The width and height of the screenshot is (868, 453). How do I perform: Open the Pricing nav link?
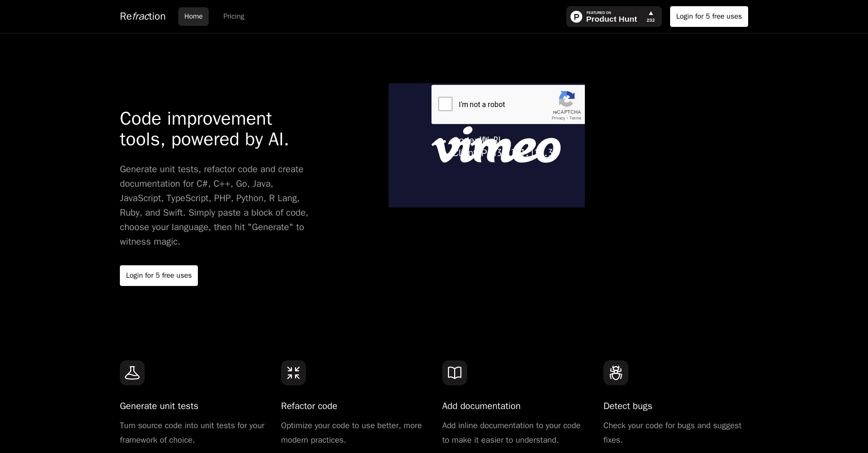[234, 17]
